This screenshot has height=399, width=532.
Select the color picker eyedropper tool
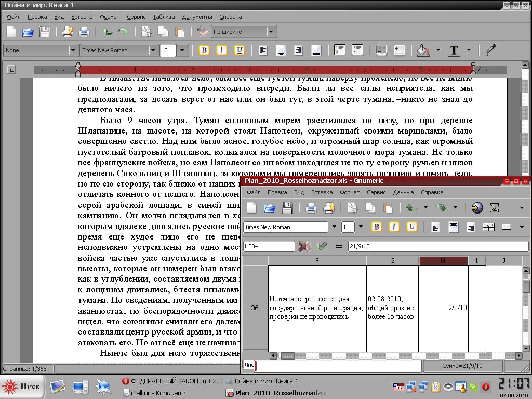490,50
